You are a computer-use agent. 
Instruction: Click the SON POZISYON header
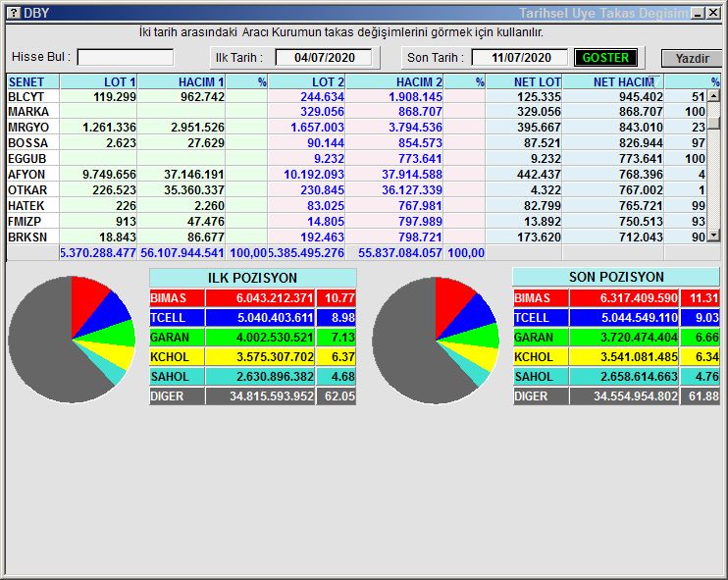(x=616, y=277)
